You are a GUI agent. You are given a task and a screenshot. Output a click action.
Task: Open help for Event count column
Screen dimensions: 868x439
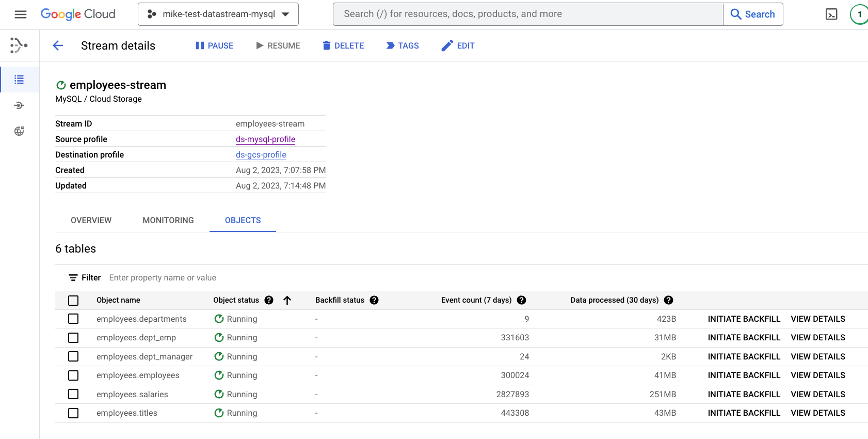point(521,300)
